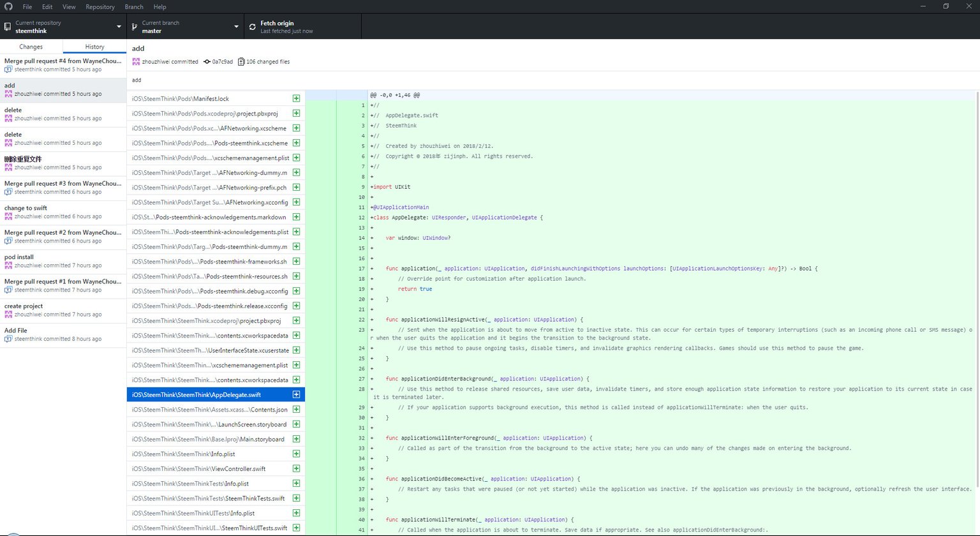
Task: Click added-status icon for Pods.xcodeproj project.pbxproj
Action: [x=296, y=113]
